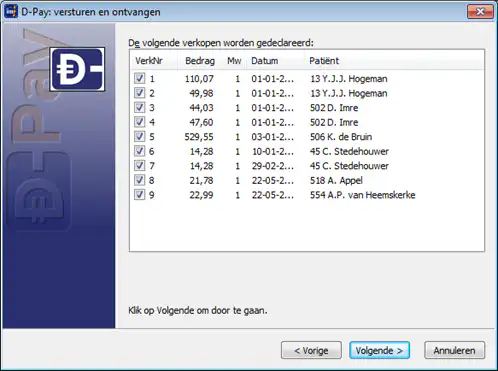The width and height of the screenshot is (498, 371).
Task: Click the D-Pay title bar application icon
Action: click(11, 12)
